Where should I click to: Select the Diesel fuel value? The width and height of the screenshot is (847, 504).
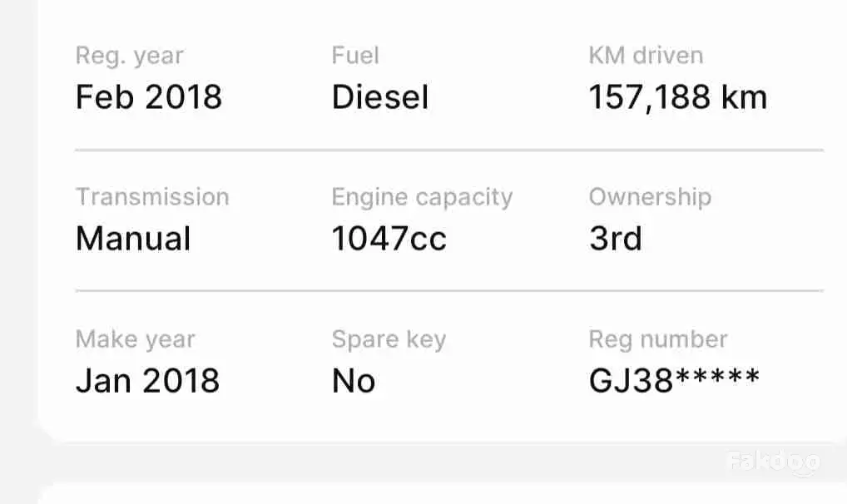point(380,97)
